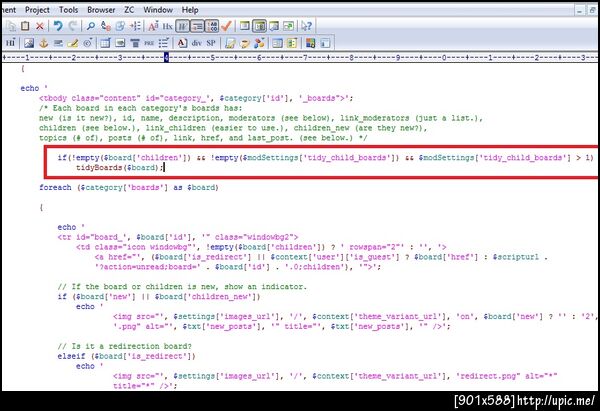Viewport: 600px width, 411px height.
Task: Click the highlighter marker icon
Action: click(73, 43)
